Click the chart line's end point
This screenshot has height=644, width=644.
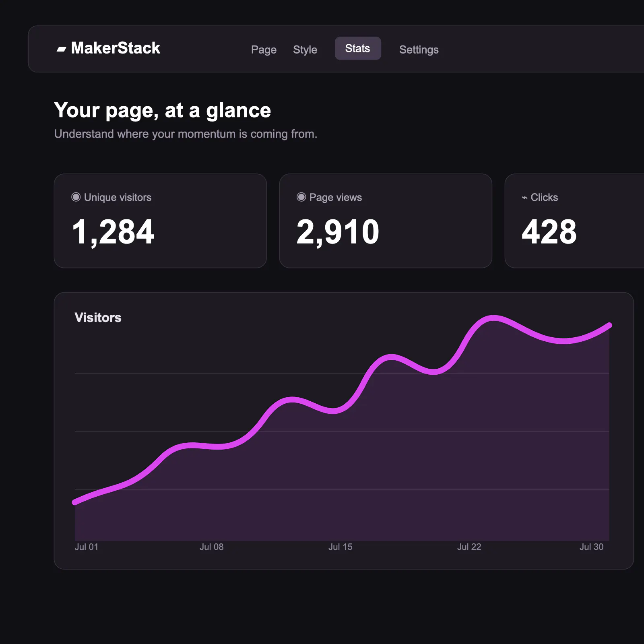609,325
